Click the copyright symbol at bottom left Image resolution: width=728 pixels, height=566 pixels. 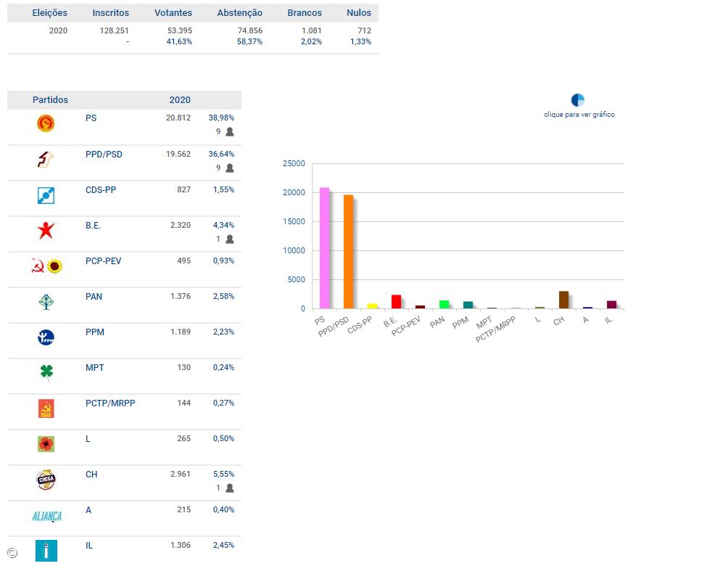[12, 553]
